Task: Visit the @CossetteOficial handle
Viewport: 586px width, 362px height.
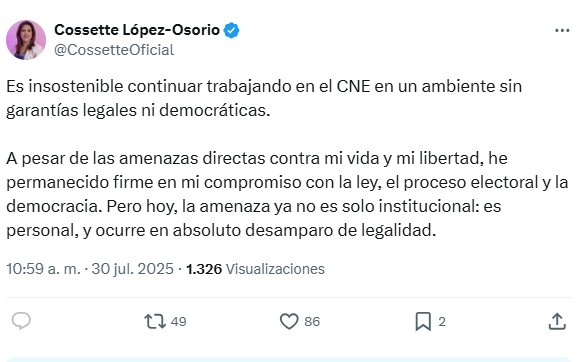Action: (x=114, y=50)
